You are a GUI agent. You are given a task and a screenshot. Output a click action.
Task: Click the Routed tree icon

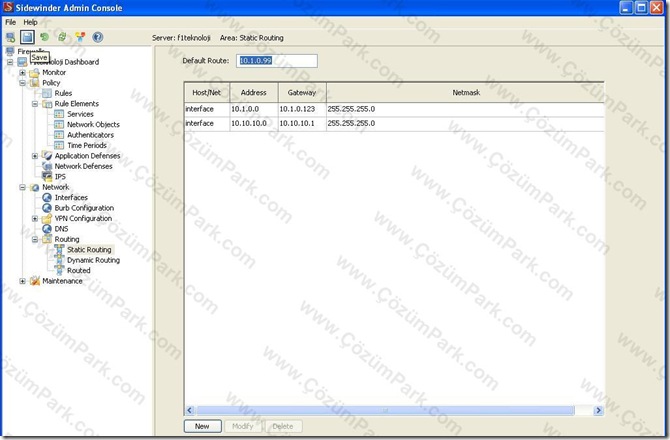click(x=59, y=270)
